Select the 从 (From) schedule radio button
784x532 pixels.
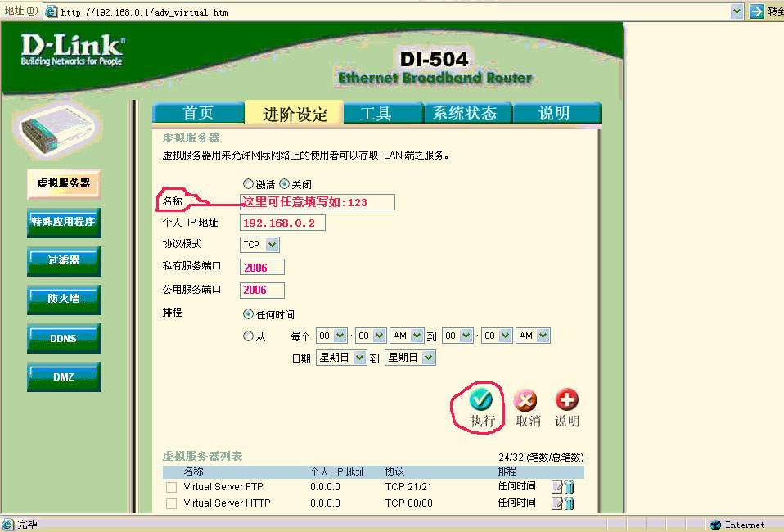[248, 336]
